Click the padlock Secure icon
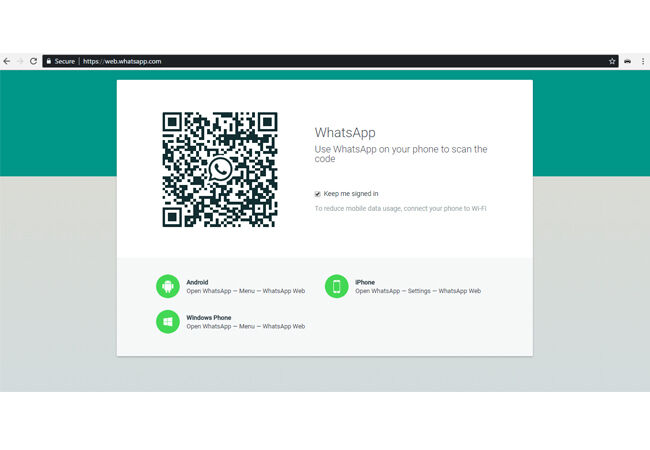This screenshot has height=450, width=650. (49, 61)
